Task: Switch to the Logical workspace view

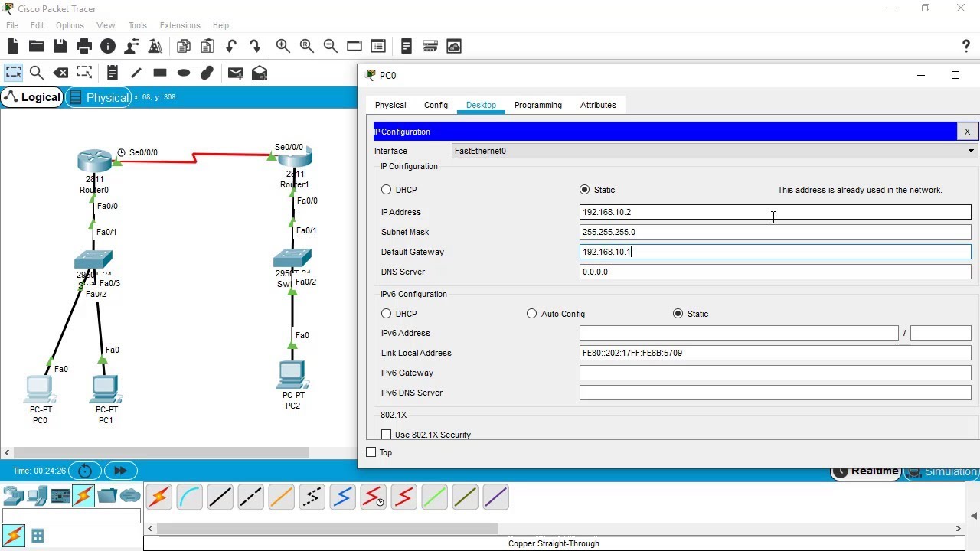Action: coord(32,97)
